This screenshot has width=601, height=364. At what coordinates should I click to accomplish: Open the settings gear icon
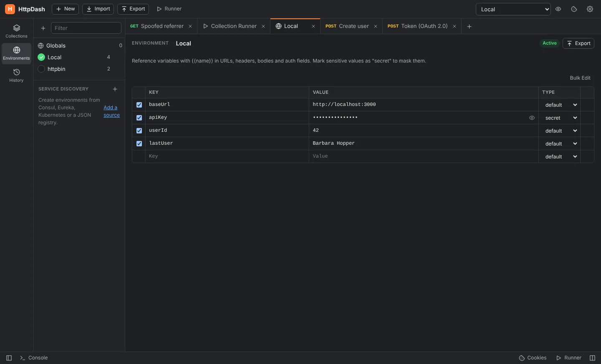click(x=590, y=9)
